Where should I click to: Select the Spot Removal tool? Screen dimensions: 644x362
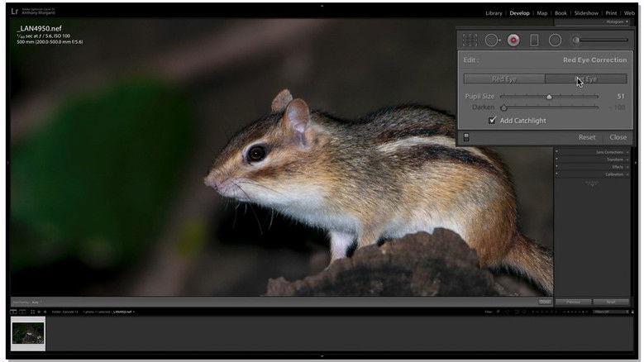coord(493,40)
